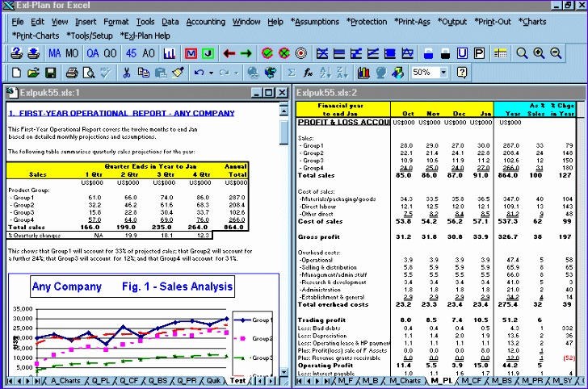Click the red cross circle icon
This screenshot has height=389, width=588.
coord(284,53)
